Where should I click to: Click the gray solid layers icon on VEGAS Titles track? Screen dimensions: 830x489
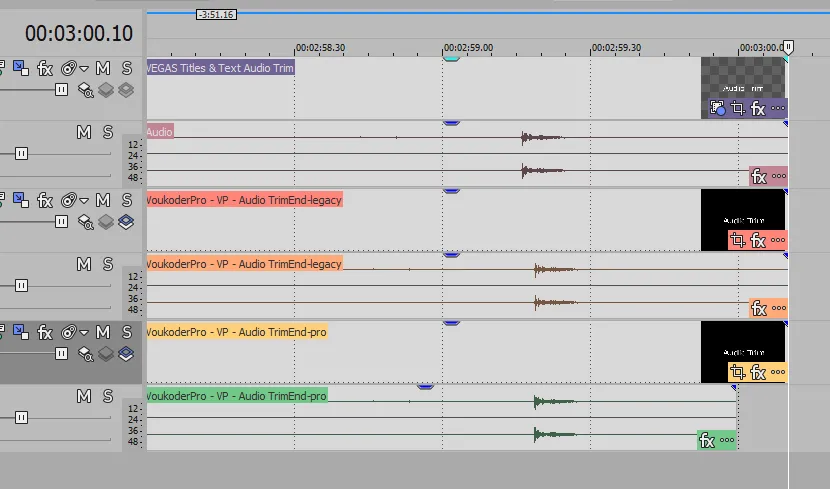[106, 90]
